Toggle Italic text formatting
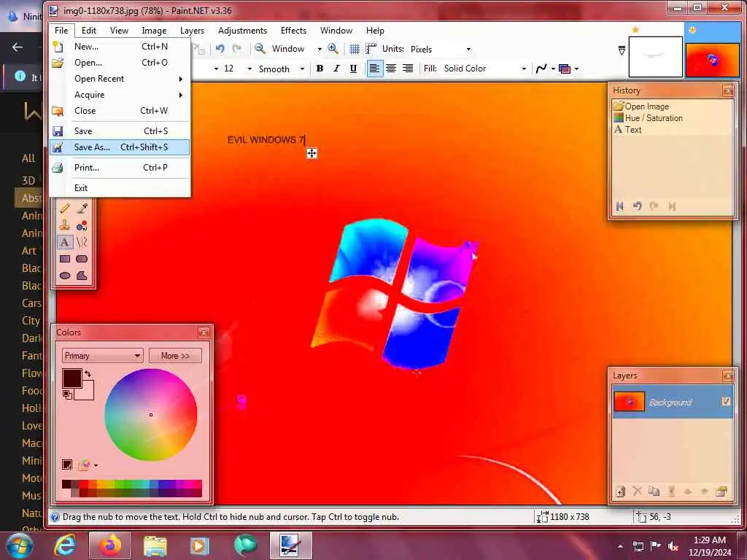This screenshot has height=560, width=747. pyautogui.click(x=336, y=69)
